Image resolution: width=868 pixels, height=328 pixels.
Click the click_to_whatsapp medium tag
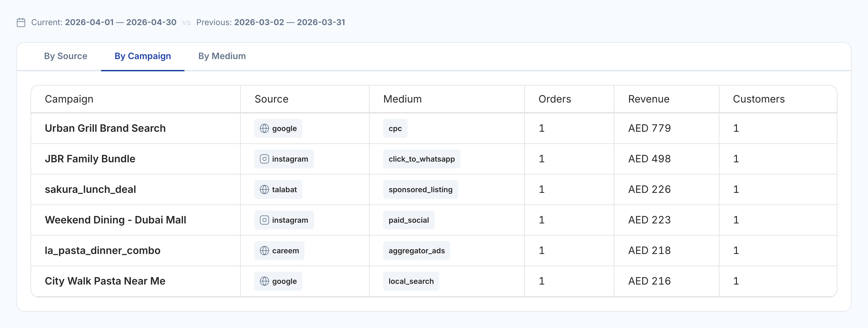click(422, 159)
